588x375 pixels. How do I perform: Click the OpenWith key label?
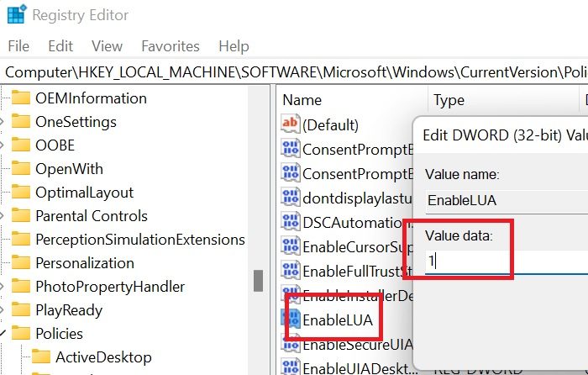(x=69, y=169)
